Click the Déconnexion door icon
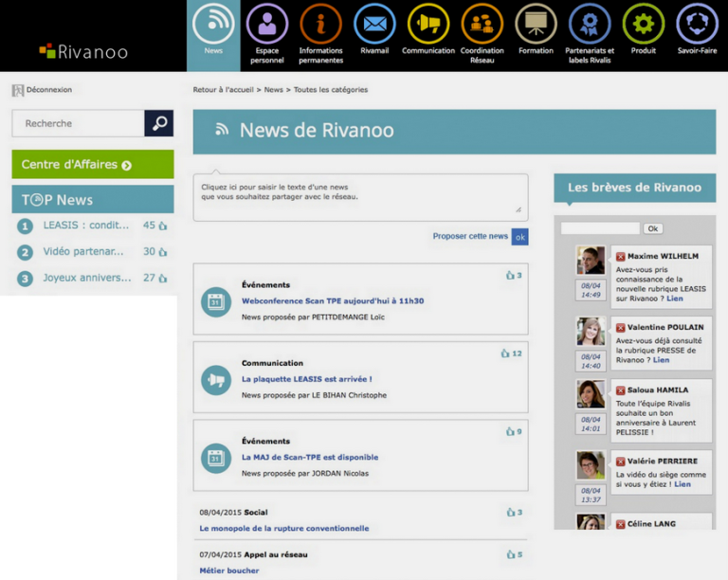The image size is (728, 580). [x=18, y=90]
